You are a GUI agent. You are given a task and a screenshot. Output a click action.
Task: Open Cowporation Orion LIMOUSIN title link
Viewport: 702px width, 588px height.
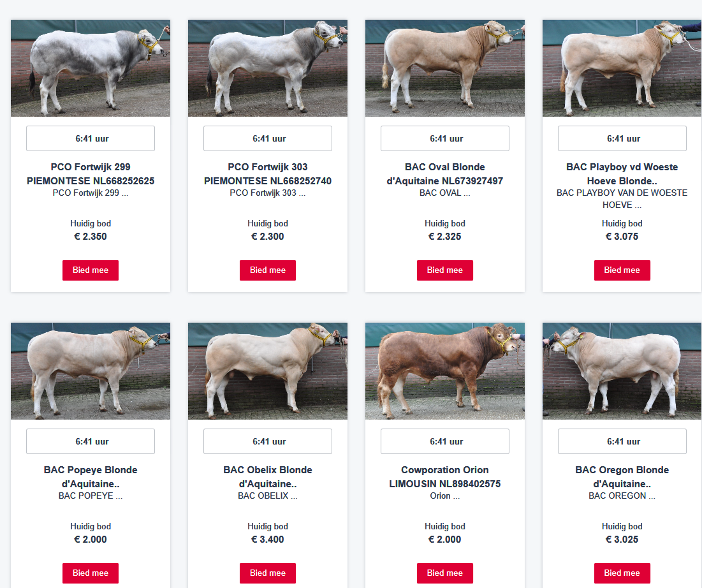click(x=445, y=477)
